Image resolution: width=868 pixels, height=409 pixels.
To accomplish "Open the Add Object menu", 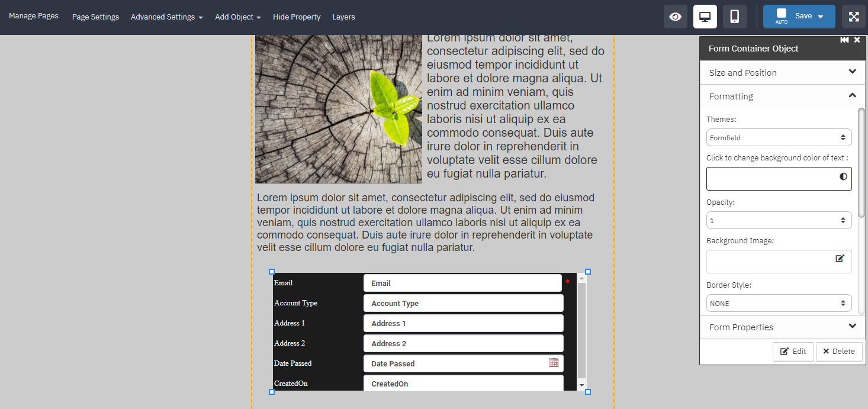I will click(238, 17).
